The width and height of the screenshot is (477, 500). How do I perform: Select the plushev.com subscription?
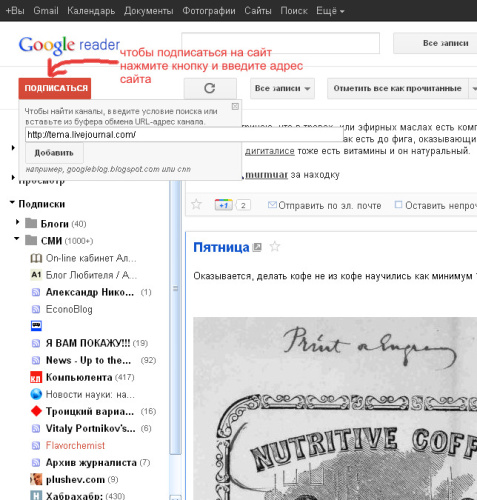(75, 480)
